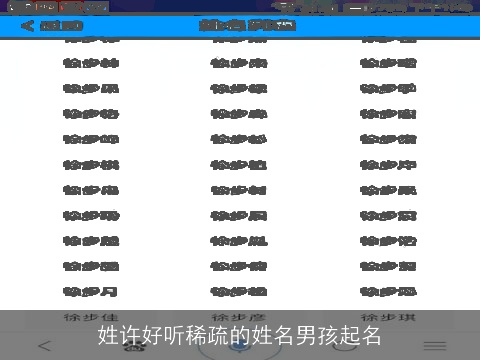The height and width of the screenshot is (360, 480).
Task: Go back with the bottom bar's left chevron
Action: click(45, 346)
